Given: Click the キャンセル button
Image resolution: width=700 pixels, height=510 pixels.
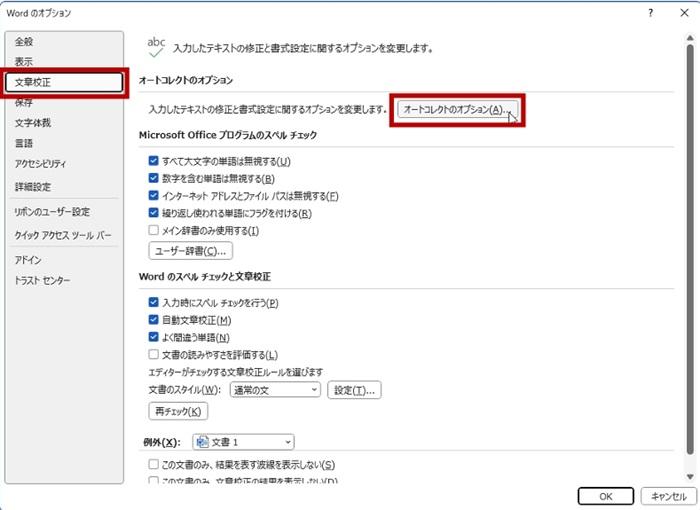Looking at the screenshot, I should pyautogui.click(x=666, y=495).
